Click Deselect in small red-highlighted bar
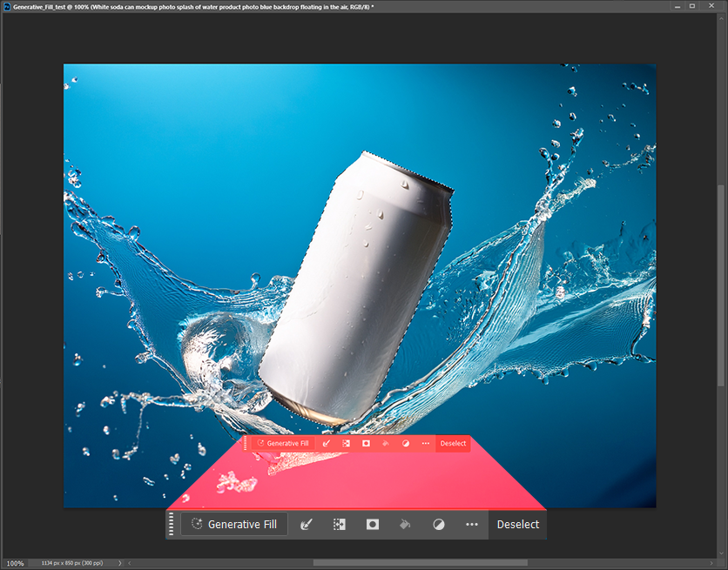Screen dimensions: 728x570 coord(453,444)
